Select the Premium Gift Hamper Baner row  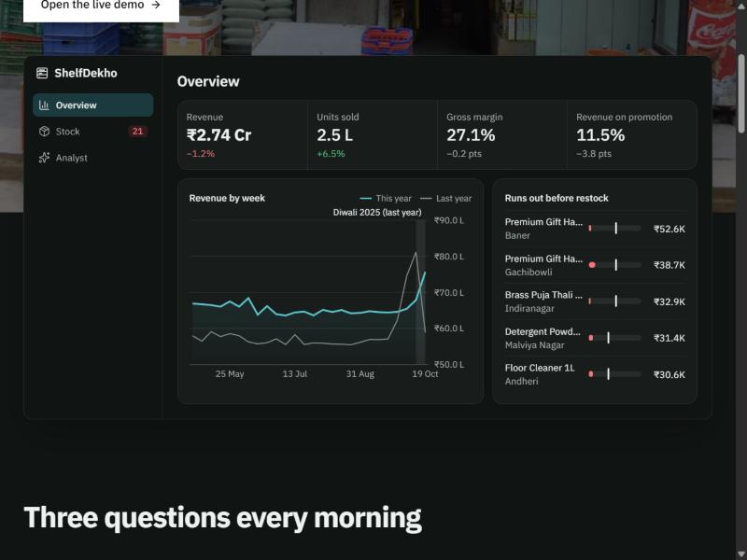(595, 229)
